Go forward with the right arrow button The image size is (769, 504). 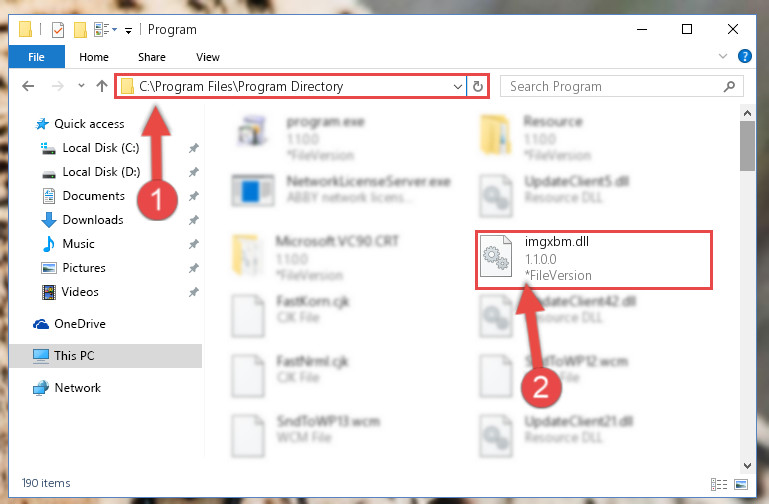tap(58, 86)
